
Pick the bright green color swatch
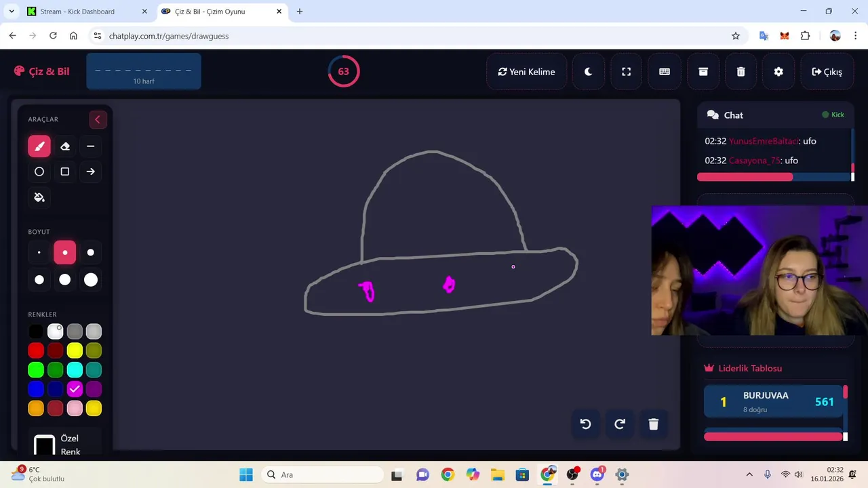click(x=36, y=370)
